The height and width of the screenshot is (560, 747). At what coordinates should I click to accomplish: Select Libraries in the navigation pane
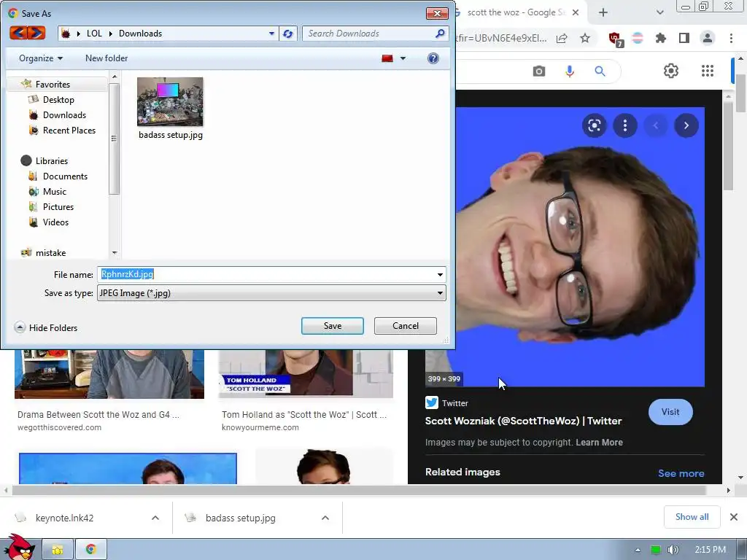coord(52,161)
